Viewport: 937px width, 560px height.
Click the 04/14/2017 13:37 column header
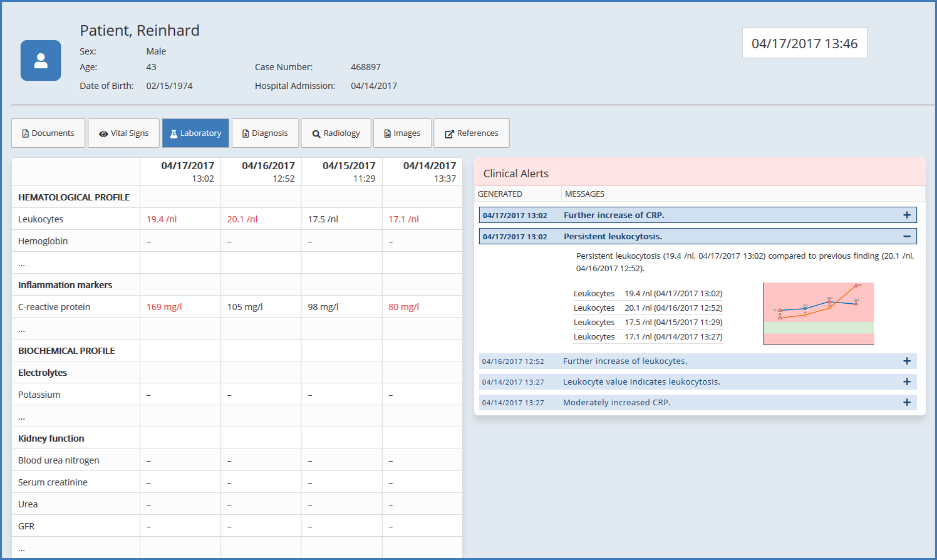coord(423,172)
